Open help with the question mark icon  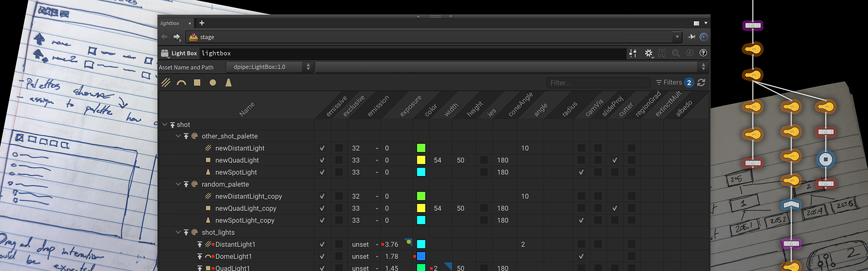click(x=703, y=53)
